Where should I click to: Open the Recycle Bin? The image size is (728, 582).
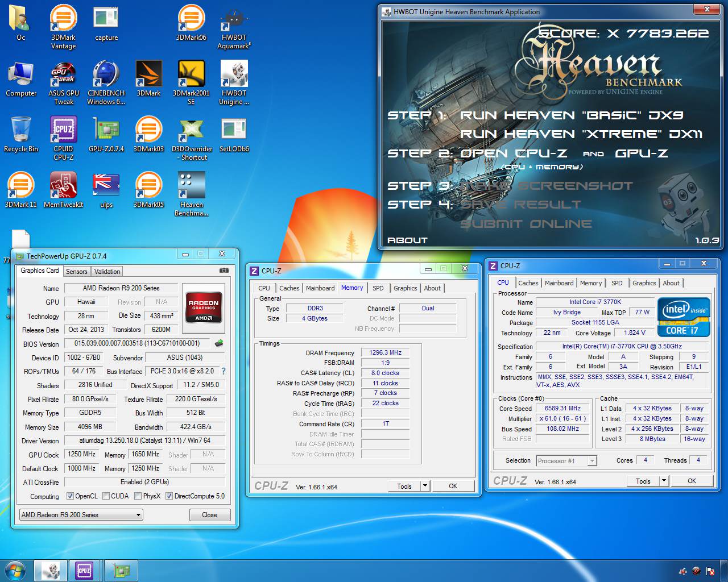coord(21,134)
